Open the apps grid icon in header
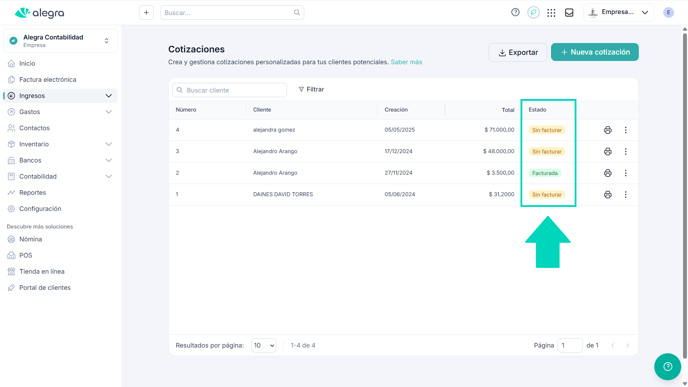688x387 pixels. [551, 13]
